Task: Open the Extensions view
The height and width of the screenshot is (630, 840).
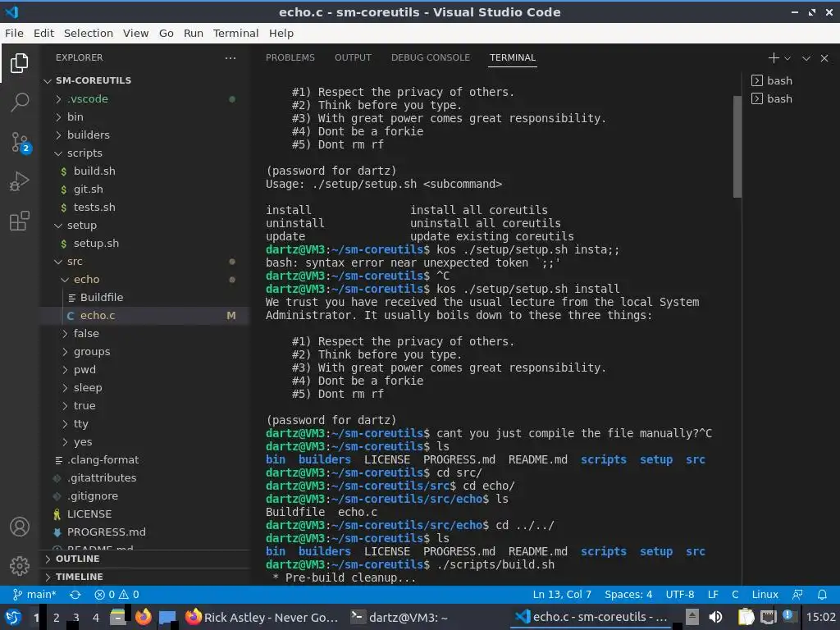Action: (x=20, y=221)
